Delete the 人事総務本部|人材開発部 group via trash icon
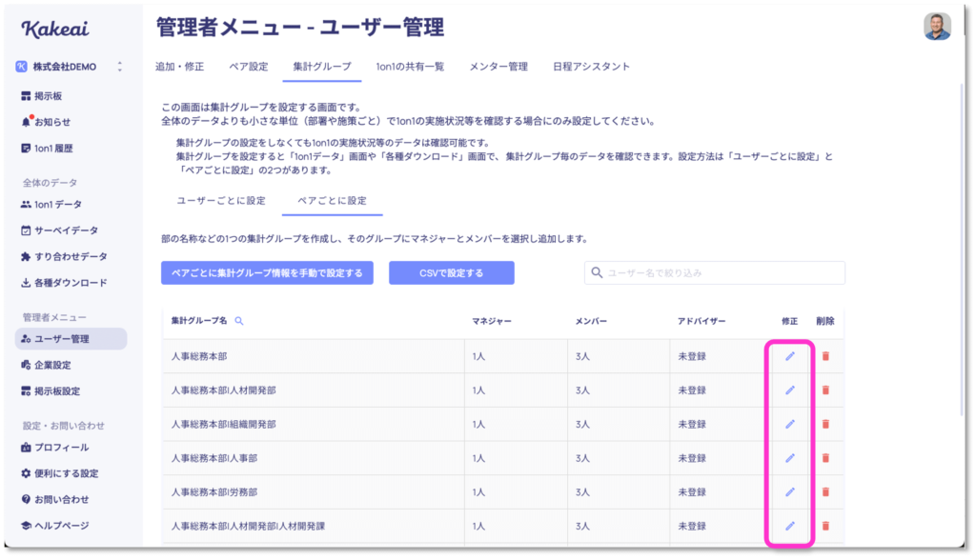The height and width of the screenshot is (560, 976). coord(826,390)
